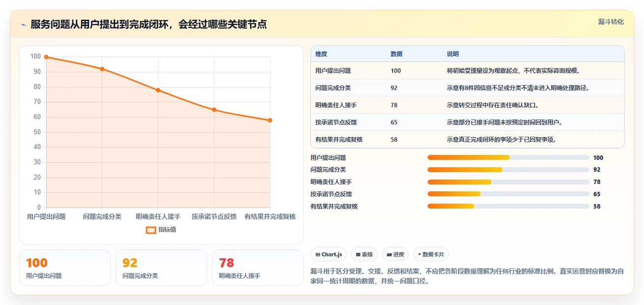Click table data value 65
The image size is (644, 305).
tap(394, 122)
